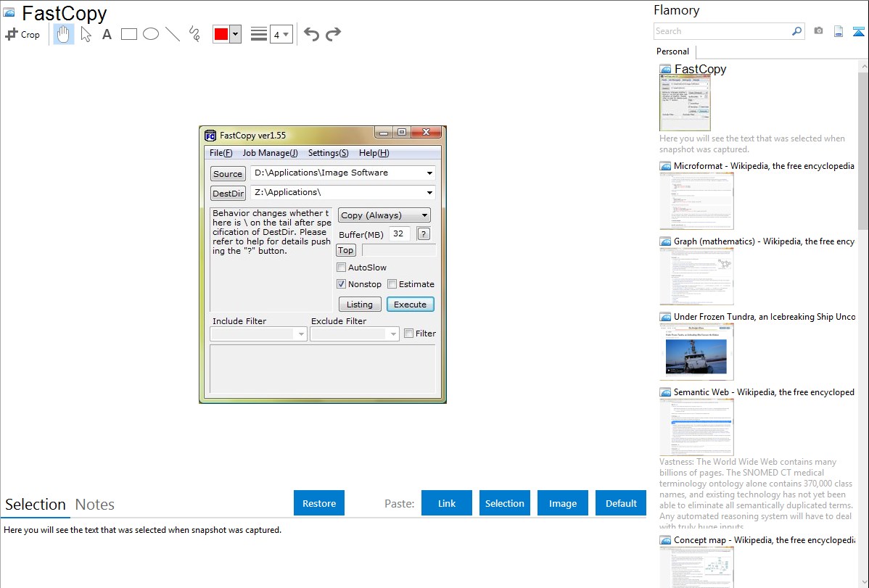Open the red color picker dropdown
Screen dimensions: 869x588
(235, 34)
